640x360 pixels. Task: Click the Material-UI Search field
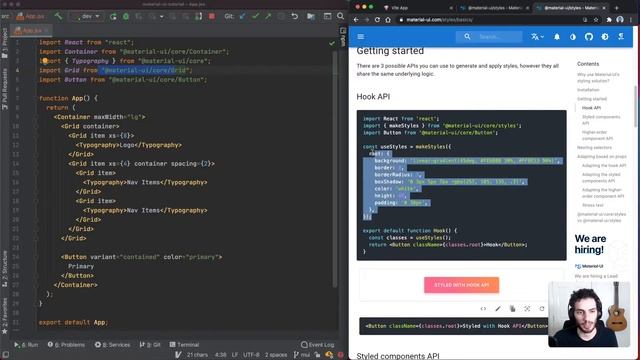click(x=489, y=37)
